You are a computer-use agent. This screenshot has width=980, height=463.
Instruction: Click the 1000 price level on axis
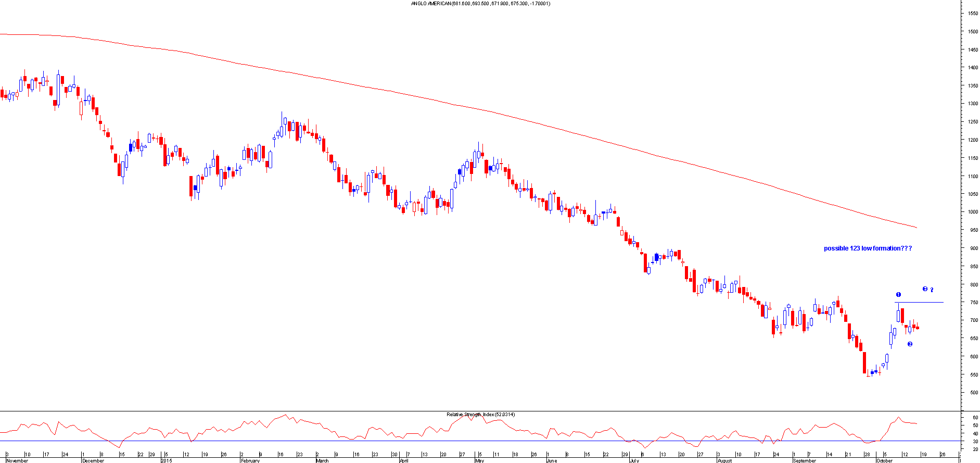click(972, 212)
